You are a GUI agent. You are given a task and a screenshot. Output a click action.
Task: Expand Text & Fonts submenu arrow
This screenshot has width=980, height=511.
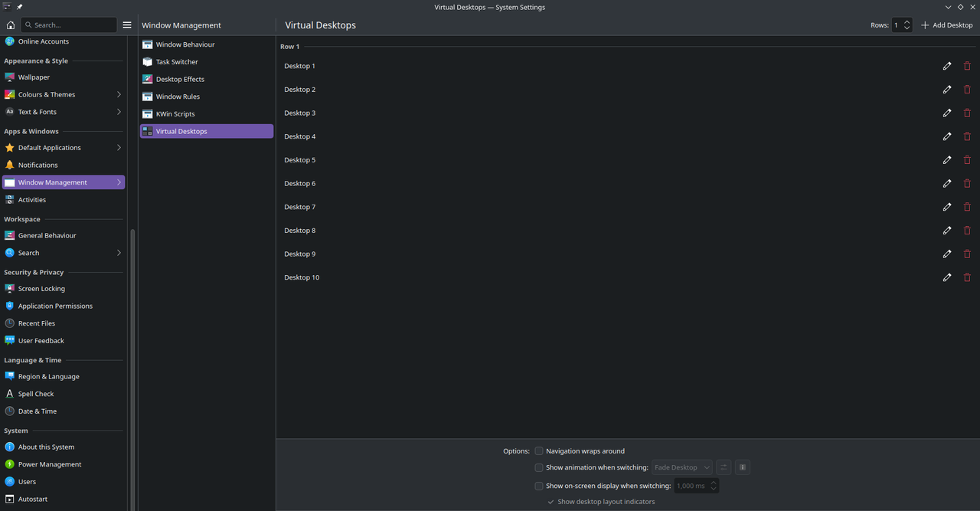119,112
